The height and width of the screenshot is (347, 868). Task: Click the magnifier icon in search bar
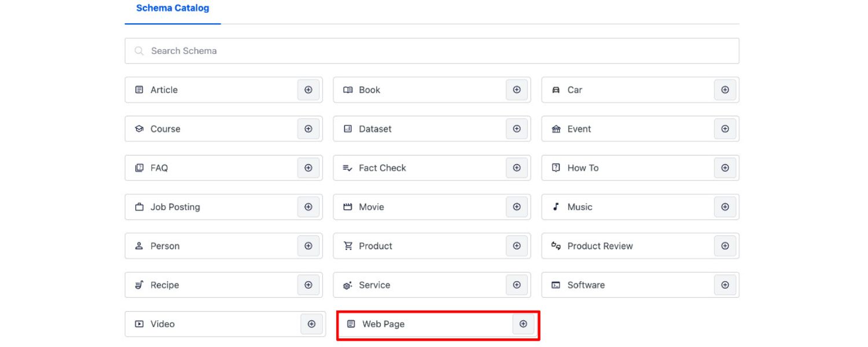[139, 51]
